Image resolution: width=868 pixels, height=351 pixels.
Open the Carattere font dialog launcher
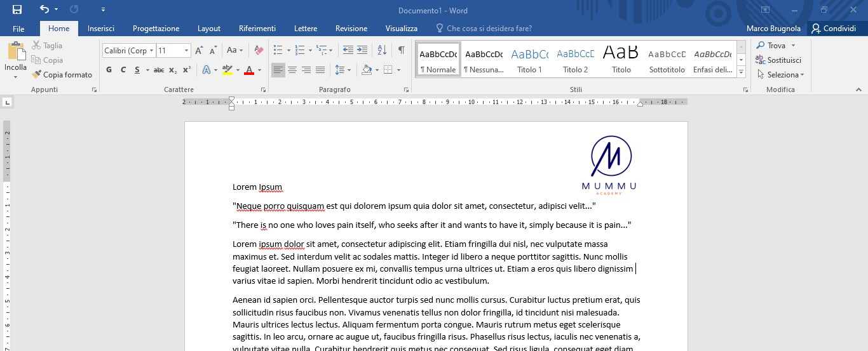tap(263, 90)
